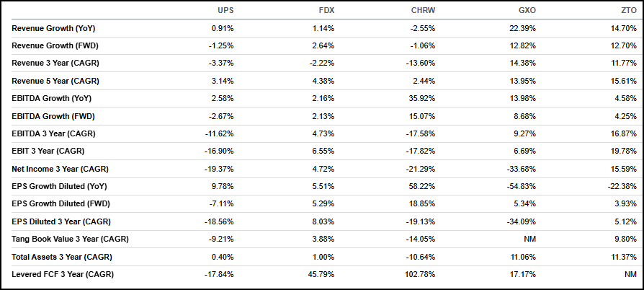This screenshot has width=644, height=290.
Task: Select the Tang Book Value 3 Year label
Action: 71,239
